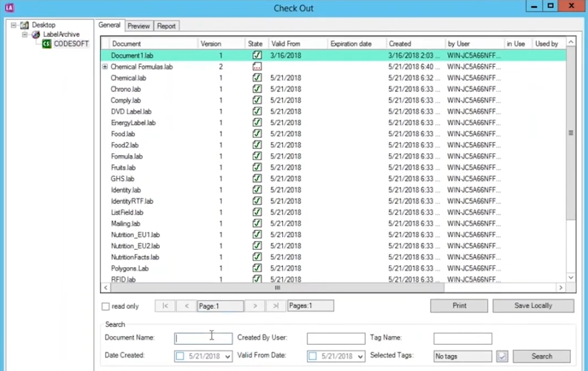Go to previous page button

(187, 306)
